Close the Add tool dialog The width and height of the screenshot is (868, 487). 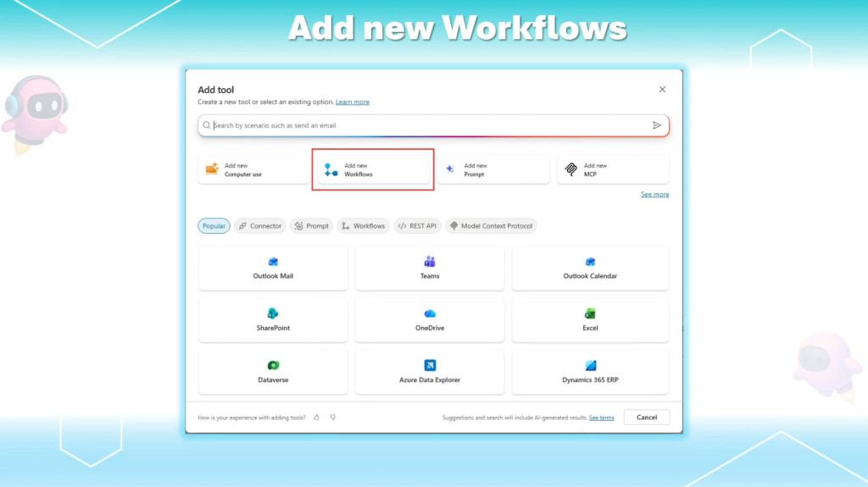click(662, 89)
